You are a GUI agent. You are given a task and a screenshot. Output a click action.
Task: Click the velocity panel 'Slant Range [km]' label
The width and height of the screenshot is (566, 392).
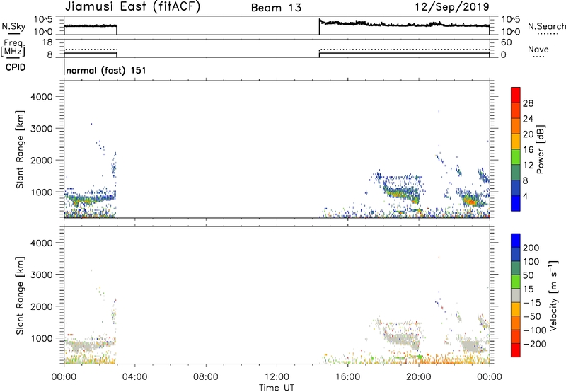[x=20, y=296]
